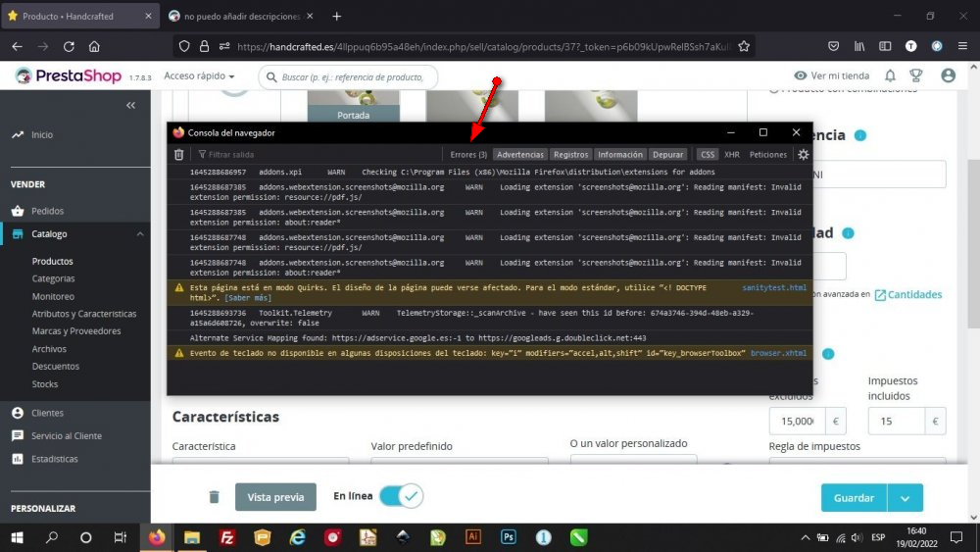This screenshot has width=980, height=552.
Task: Open notifications bell in PrestaShop header
Action: 890,75
